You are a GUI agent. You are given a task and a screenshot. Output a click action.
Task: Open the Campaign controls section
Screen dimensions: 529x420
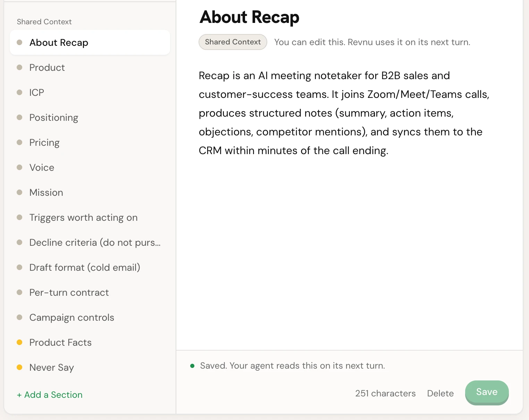point(90,317)
